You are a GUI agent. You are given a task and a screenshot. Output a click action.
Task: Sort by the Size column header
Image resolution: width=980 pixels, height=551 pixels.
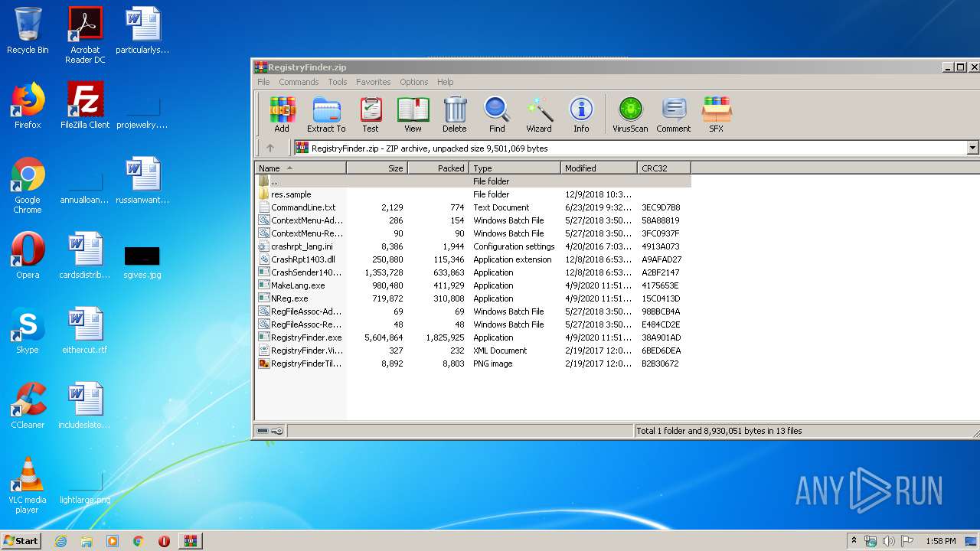(x=377, y=168)
